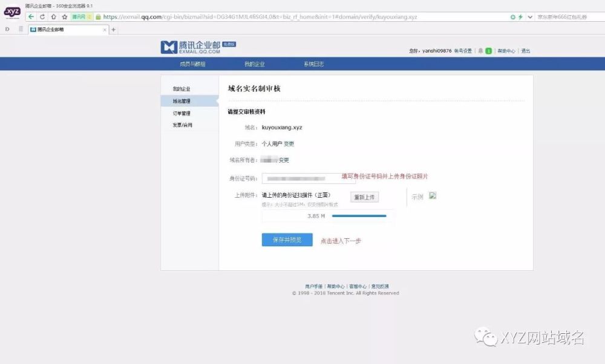Click the browser back arrow

pos(31,17)
